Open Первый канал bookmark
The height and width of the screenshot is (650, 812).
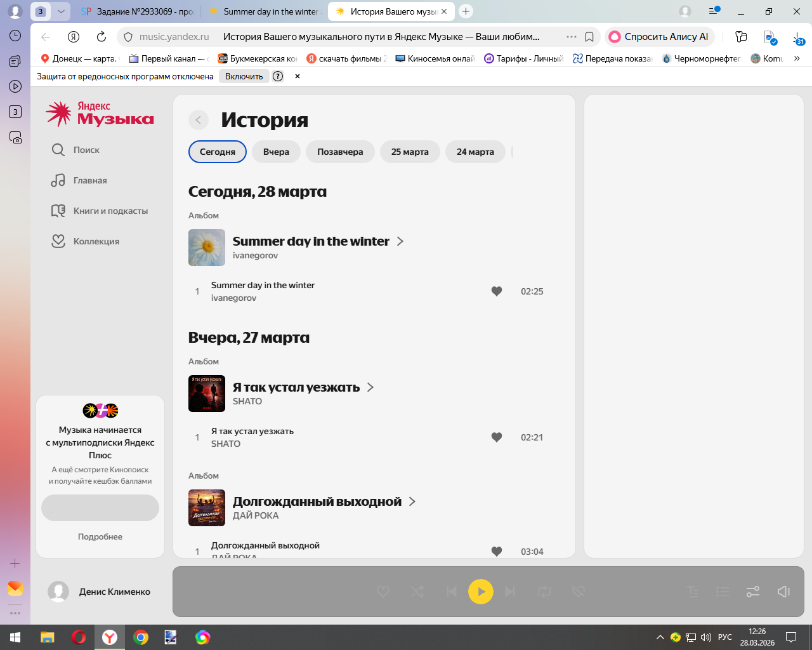(x=168, y=58)
